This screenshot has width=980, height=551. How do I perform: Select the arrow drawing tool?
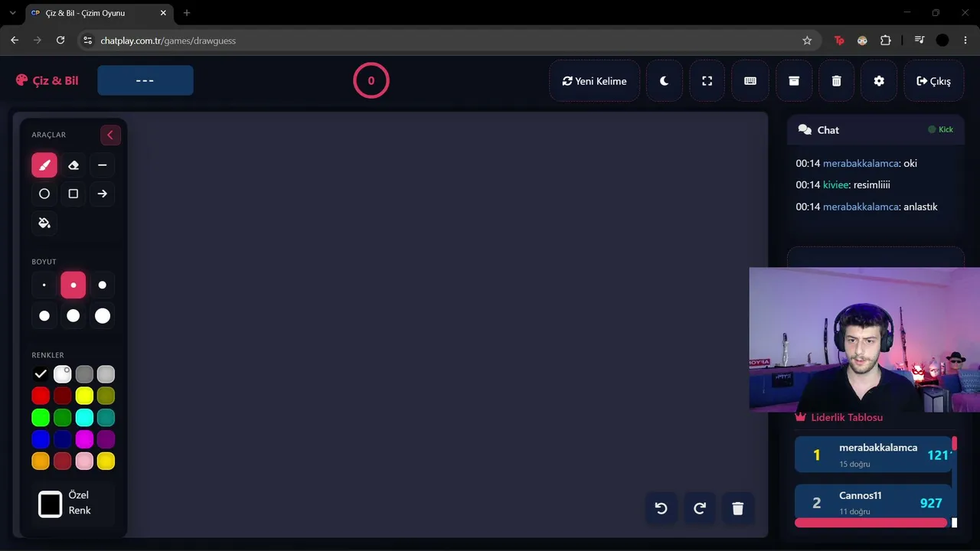pyautogui.click(x=103, y=194)
